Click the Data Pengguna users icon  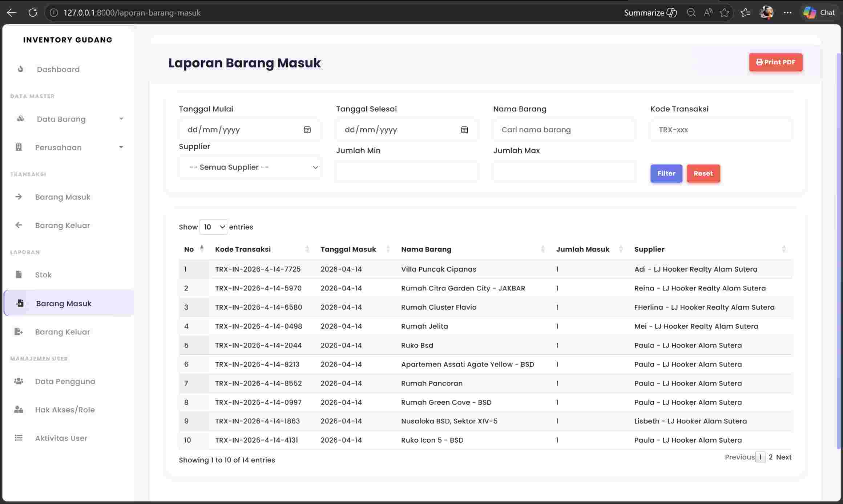19,381
